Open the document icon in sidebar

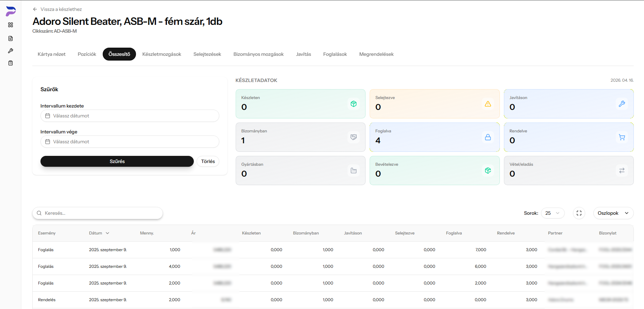11,38
